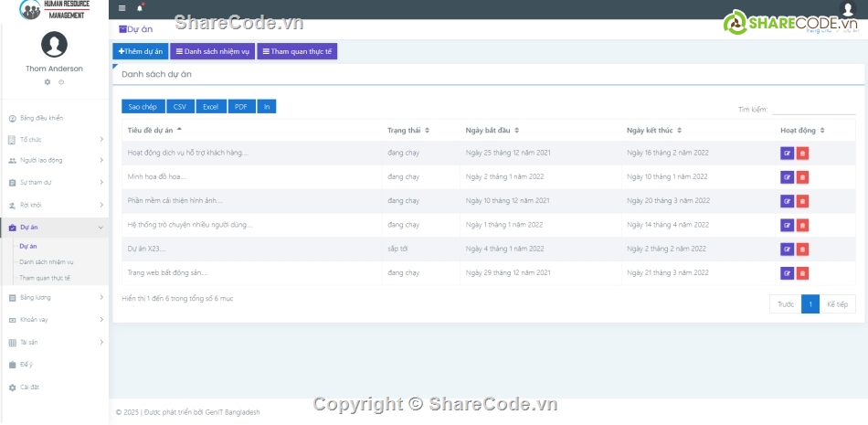The height and width of the screenshot is (425, 868).
Task: Click the Danh sách dự án panel heading
Action: click(x=156, y=74)
